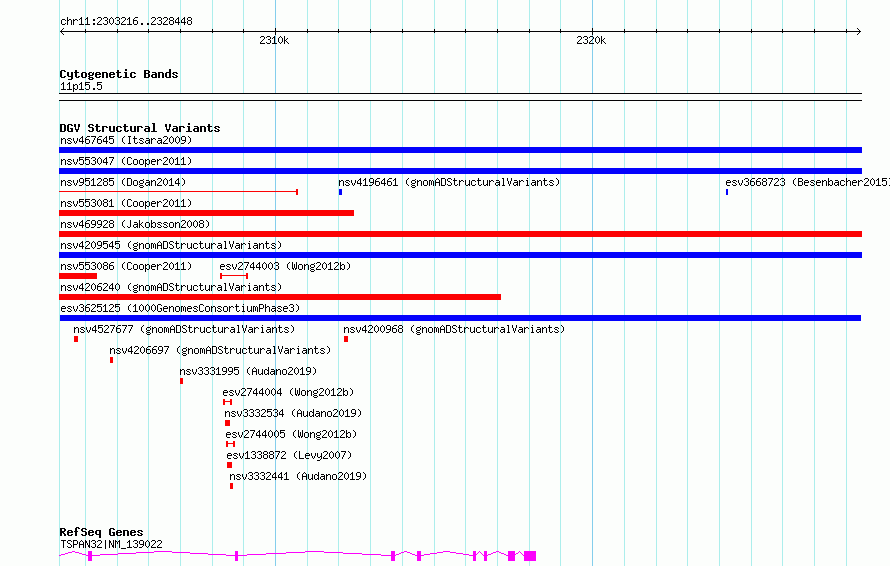Screen dimensions: 890x566
Task: Click the ruler's right end arrow
Action: [x=859, y=32]
